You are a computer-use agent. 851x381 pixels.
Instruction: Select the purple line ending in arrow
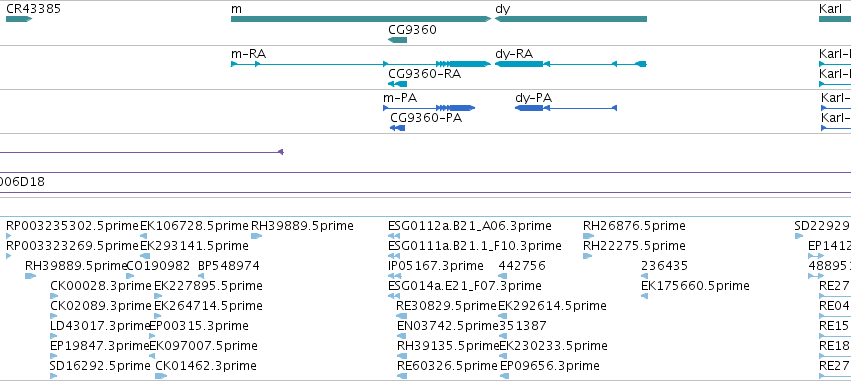[x=142, y=152]
